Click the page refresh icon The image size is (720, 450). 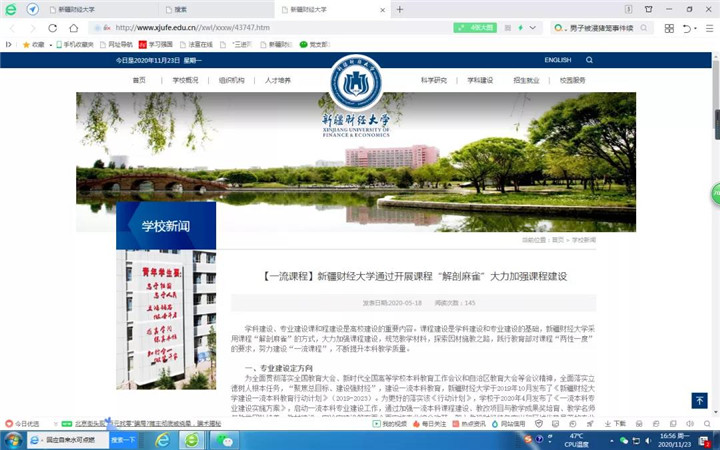click(53, 28)
